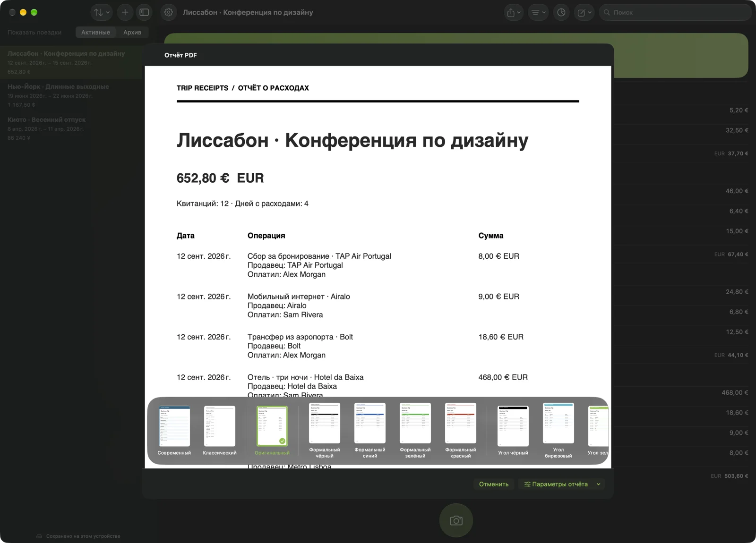Click Мобильный интернет · Airalo row
The image size is (756, 543).
click(x=378, y=305)
